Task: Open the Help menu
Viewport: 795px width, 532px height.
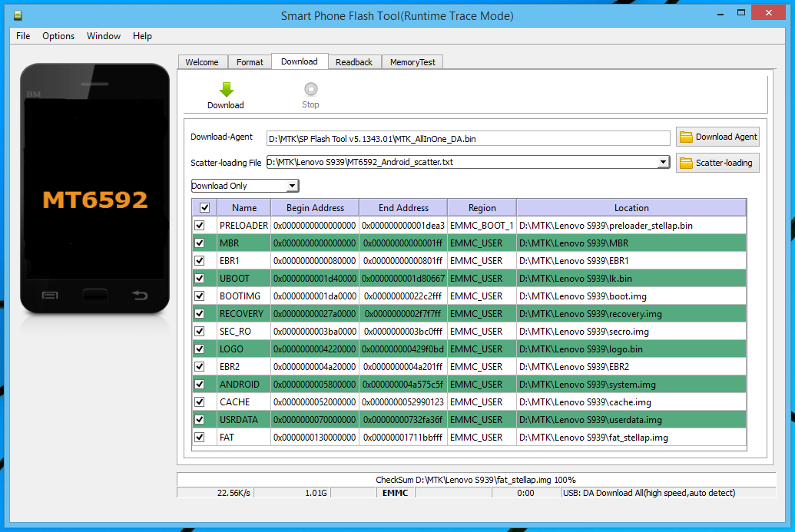Action: coord(142,36)
